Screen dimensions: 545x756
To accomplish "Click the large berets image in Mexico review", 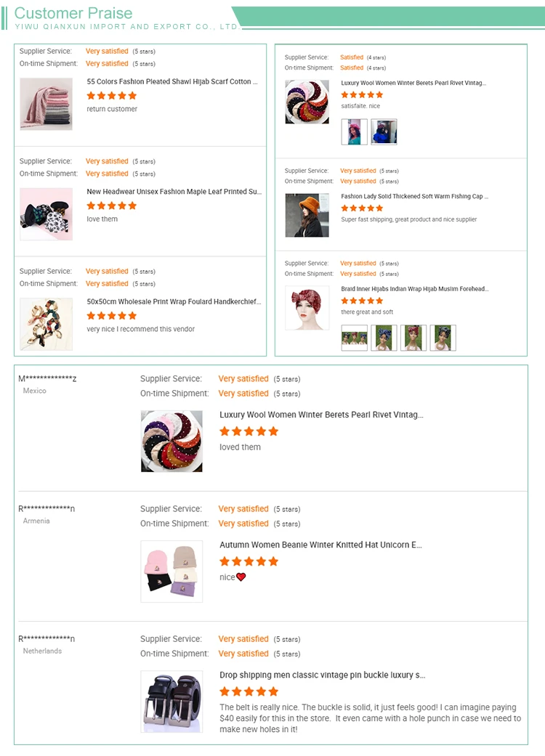I will 171,441.
